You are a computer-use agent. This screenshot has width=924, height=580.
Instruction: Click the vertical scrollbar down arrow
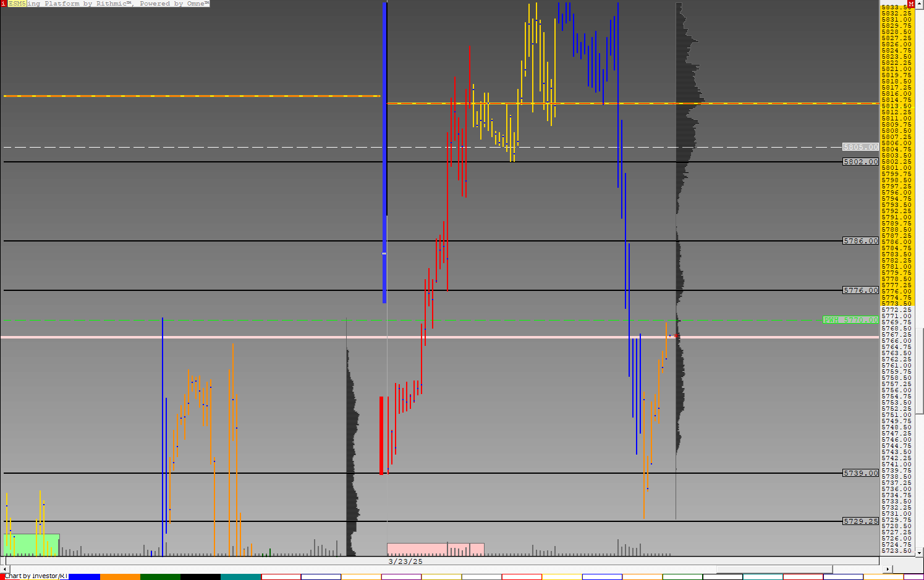pos(920,552)
